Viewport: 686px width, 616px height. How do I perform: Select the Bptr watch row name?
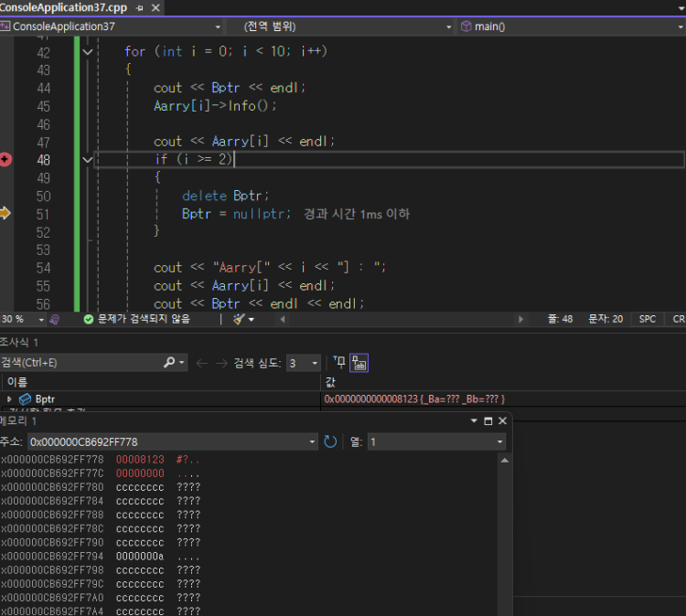pos(45,399)
